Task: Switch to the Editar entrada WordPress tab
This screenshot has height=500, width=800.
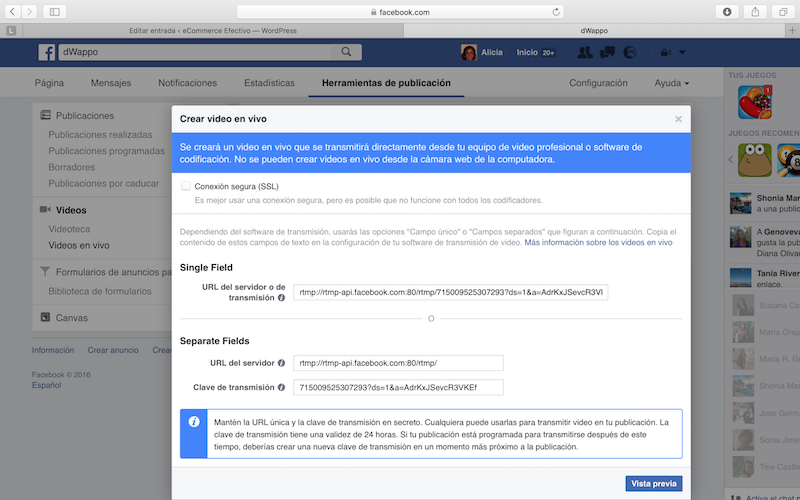Action: click(x=213, y=31)
